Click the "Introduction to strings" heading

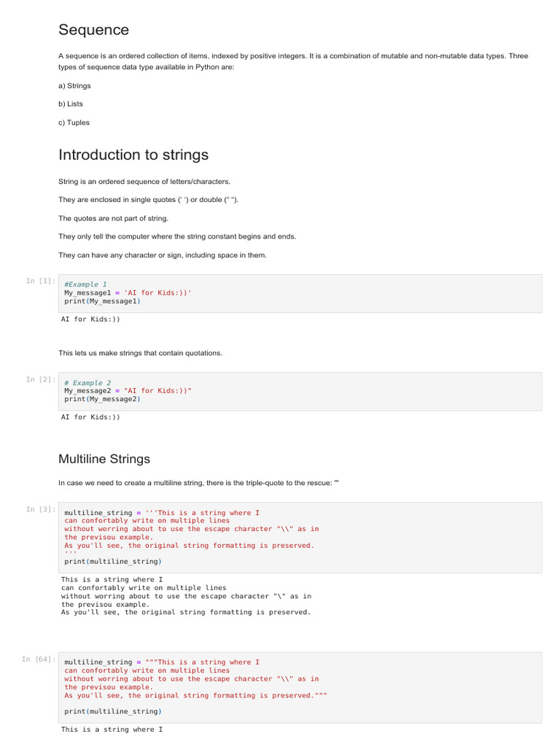(x=133, y=155)
